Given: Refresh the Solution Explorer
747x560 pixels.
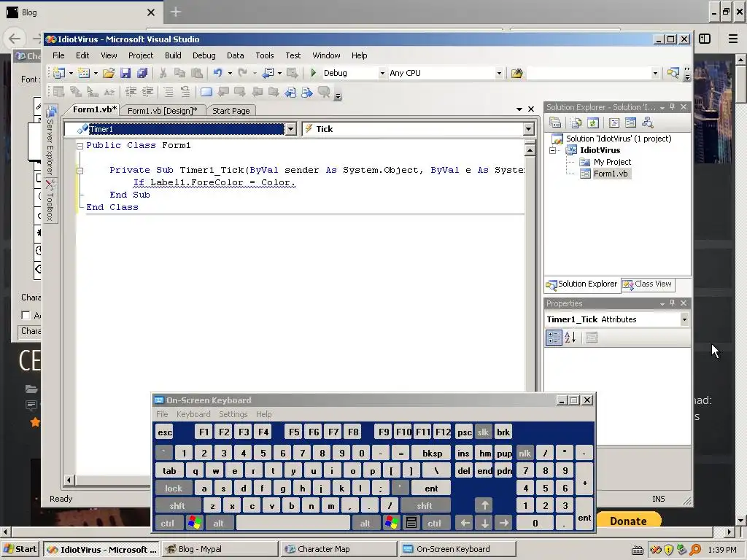Looking at the screenshot, I should tap(592, 122).
